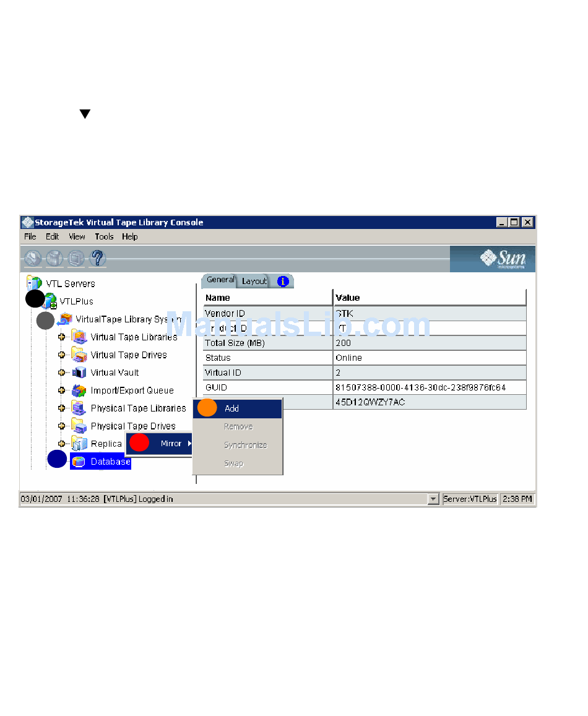588x716 pixels.
Task: Click the Status value Online
Action: pos(348,358)
